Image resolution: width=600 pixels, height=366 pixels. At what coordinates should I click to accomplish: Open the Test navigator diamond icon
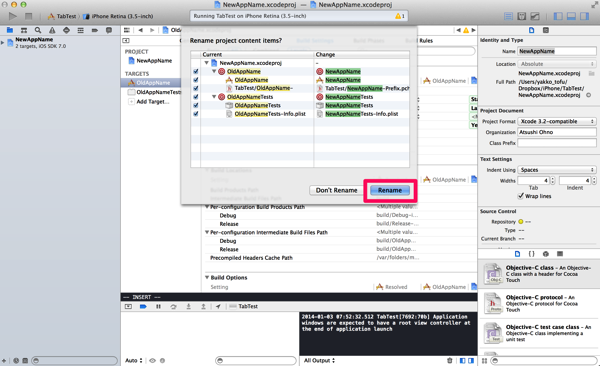coord(66,30)
